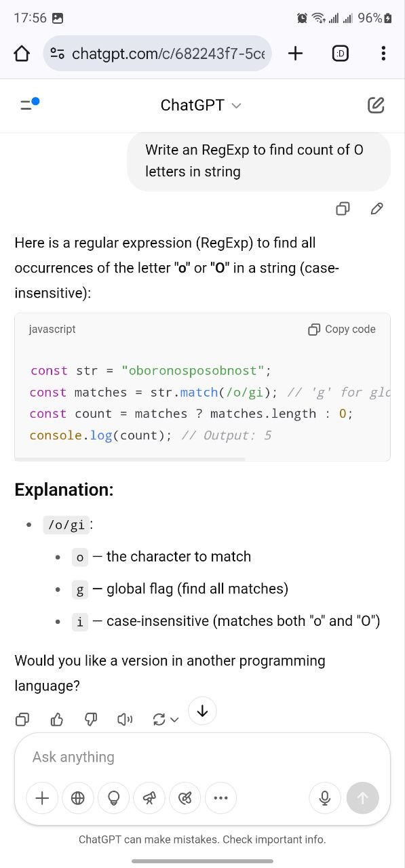Copy the user message

tap(343, 209)
